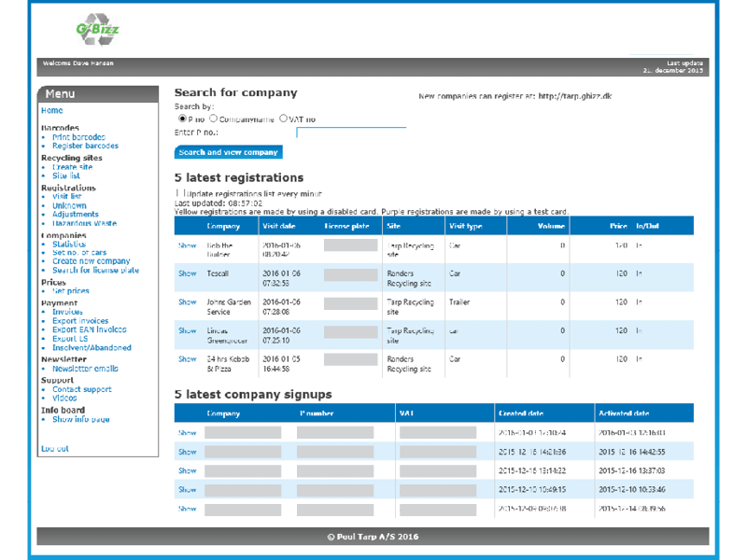Show the Tescall registration row
Screen dimensions: 747x560
click(188, 273)
